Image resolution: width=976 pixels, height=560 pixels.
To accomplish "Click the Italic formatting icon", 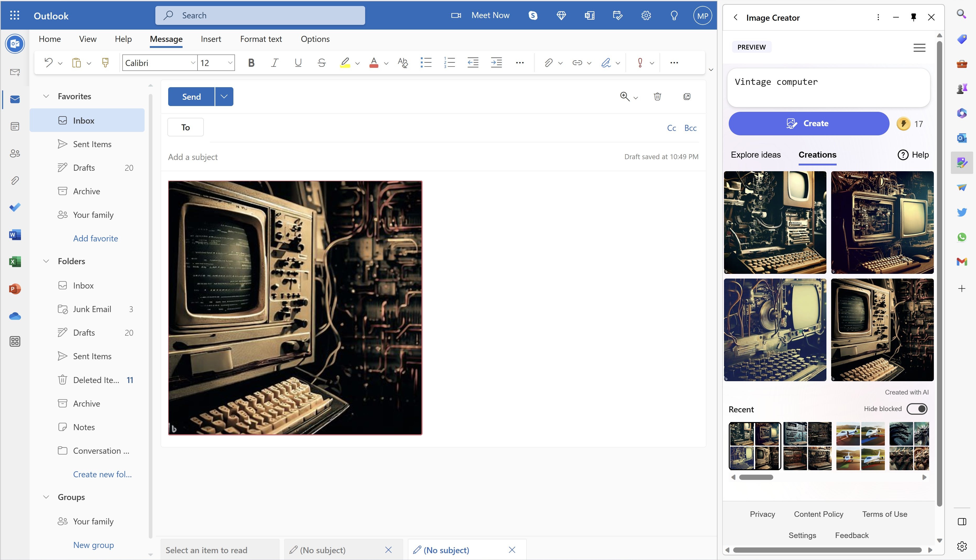I will tap(274, 62).
